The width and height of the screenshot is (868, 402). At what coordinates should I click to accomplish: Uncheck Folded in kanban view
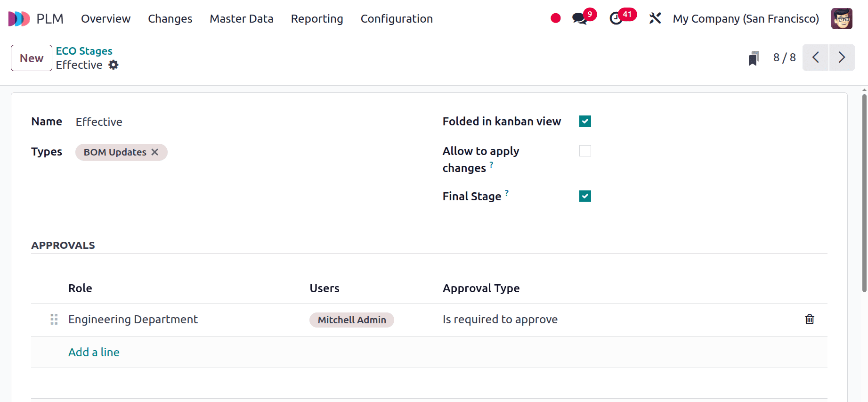pos(585,121)
